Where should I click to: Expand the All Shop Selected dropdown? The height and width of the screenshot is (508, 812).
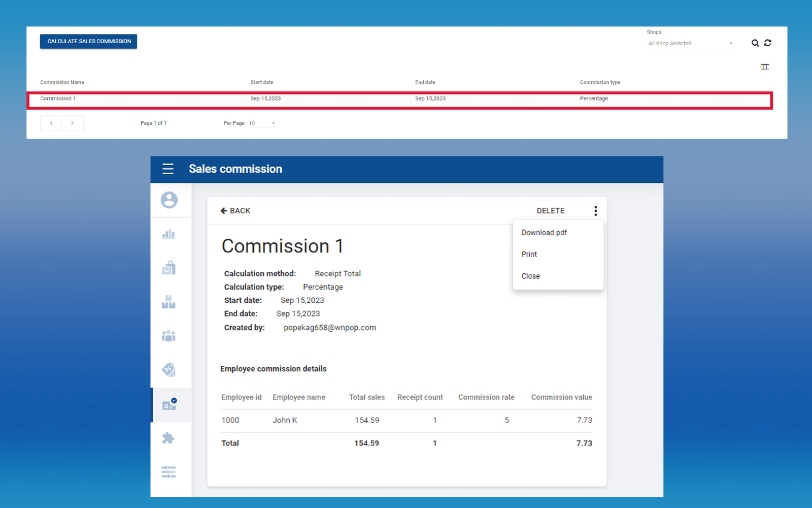pos(691,44)
